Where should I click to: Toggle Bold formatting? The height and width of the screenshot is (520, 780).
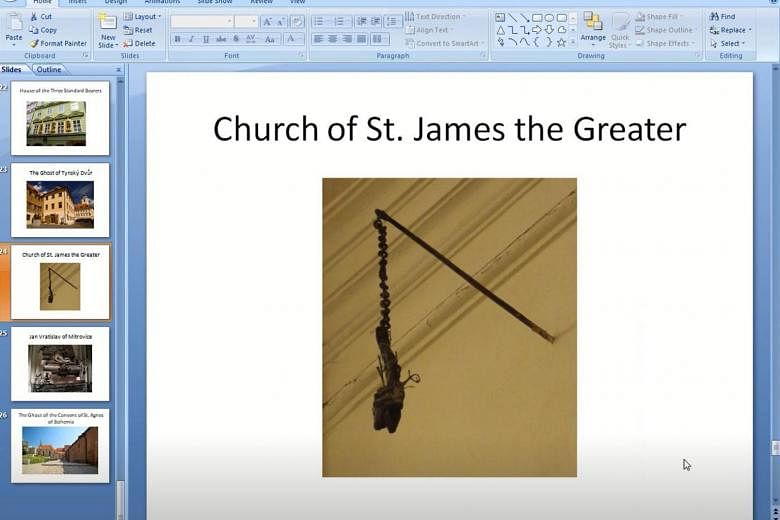(x=178, y=39)
